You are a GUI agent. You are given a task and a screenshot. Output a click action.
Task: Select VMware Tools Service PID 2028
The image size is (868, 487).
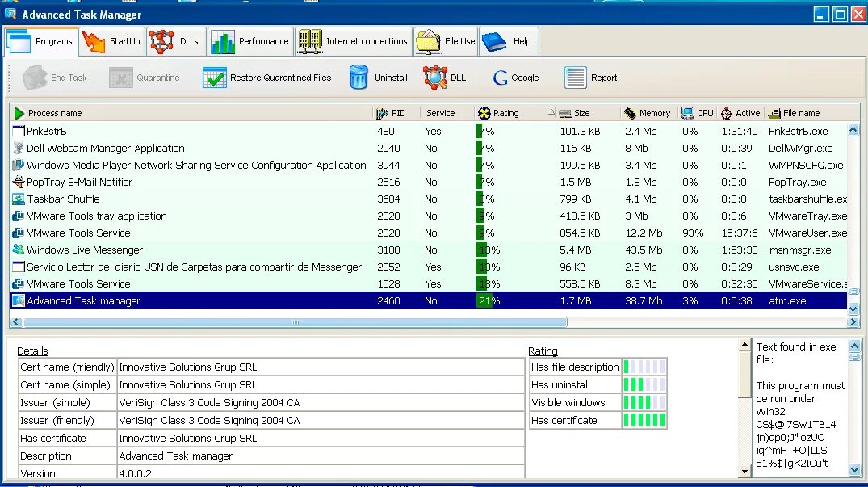click(429, 233)
